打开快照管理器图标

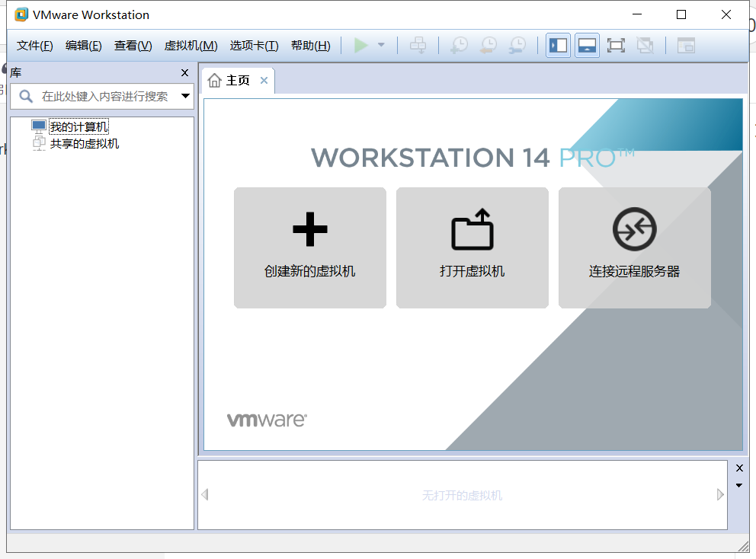click(517, 46)
